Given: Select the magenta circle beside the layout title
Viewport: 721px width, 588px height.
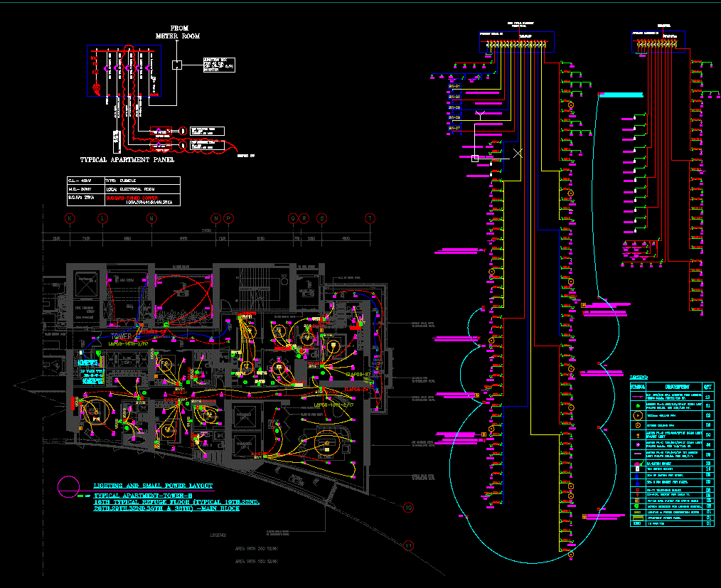Looking at the screenshot, I should pos(69,486).
